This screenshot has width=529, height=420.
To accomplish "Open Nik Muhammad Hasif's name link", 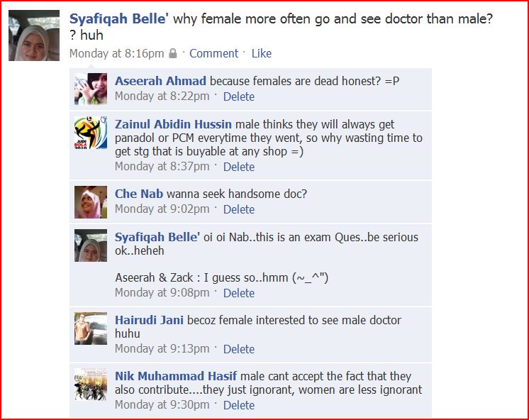I will tap(176, 376).
